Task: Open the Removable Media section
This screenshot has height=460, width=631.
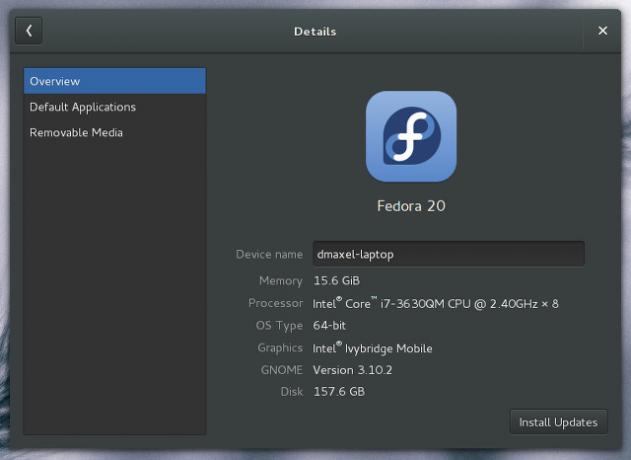Action: pos(115,132)
